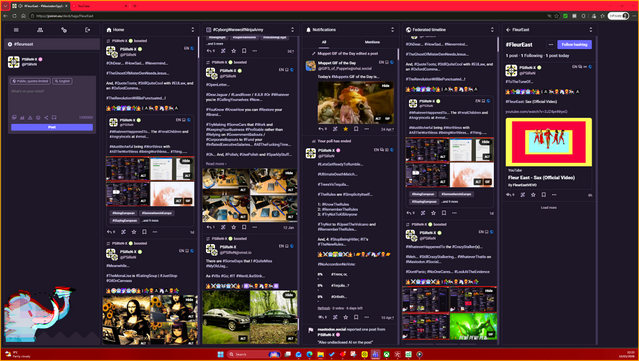The width and height of the screenshot is (639, 361).
Task: Unfavourite the Muppet GIF post gold star
Action: click(x=346, y=129)
